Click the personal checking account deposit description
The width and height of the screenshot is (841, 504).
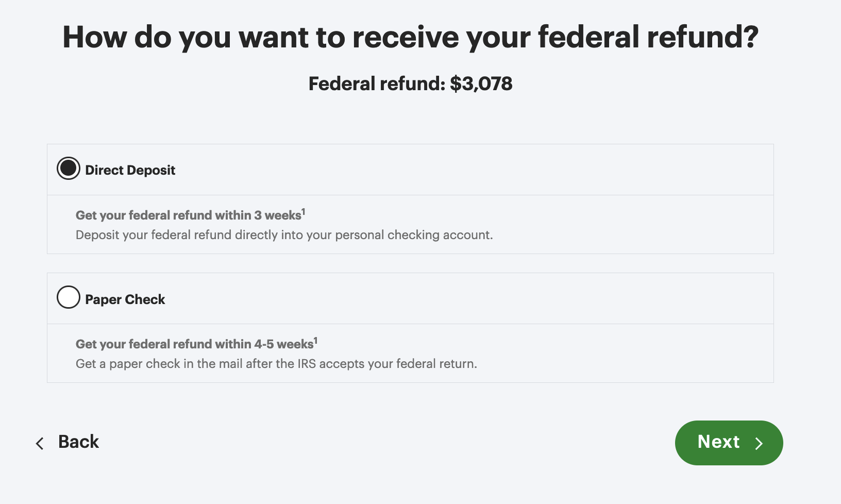point(284,235)
